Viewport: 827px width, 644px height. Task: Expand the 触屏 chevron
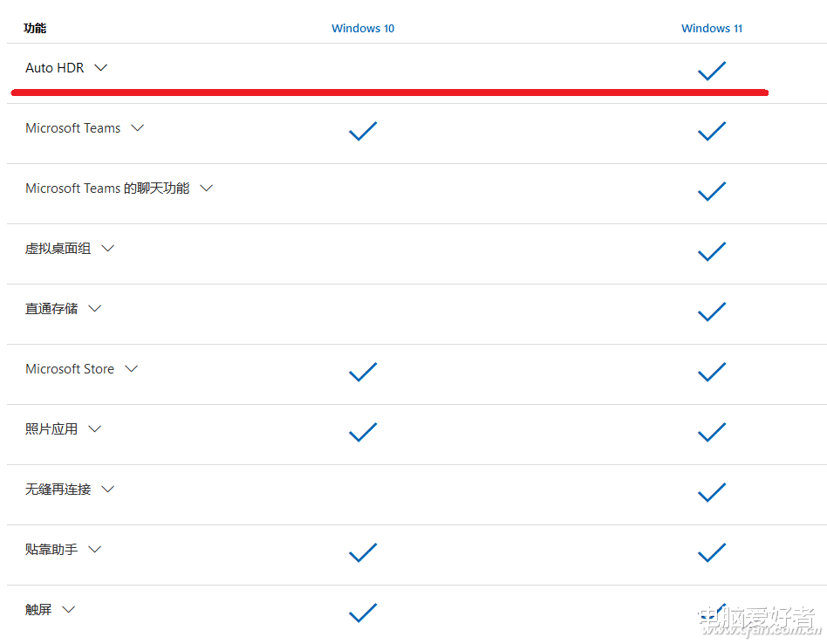click(x=68, y=610)
